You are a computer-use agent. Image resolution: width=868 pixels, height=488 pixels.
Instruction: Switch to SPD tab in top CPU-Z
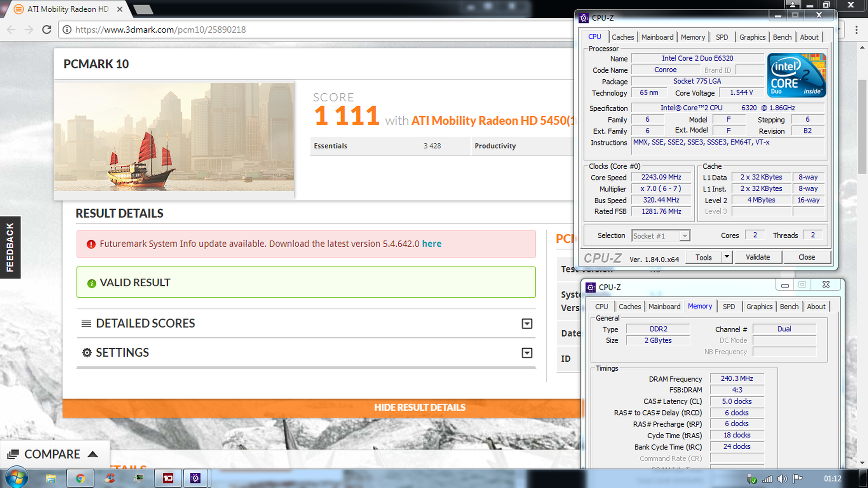[722, 37]
